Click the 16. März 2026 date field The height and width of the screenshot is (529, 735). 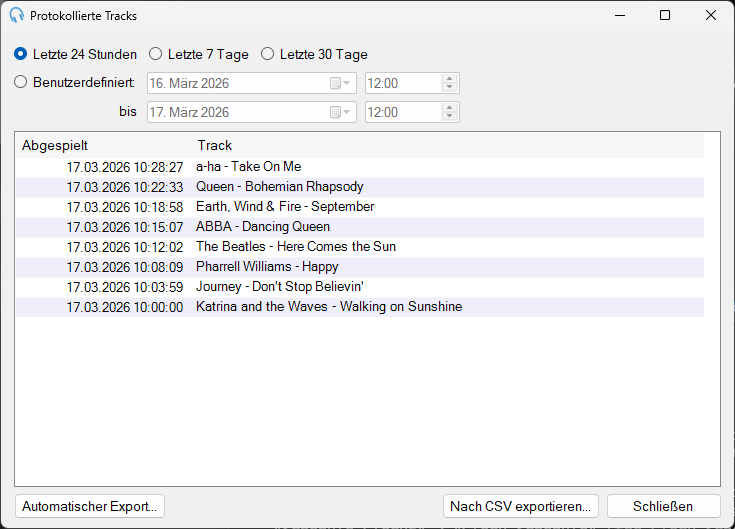pyautogui.click(x=252, y=83)
